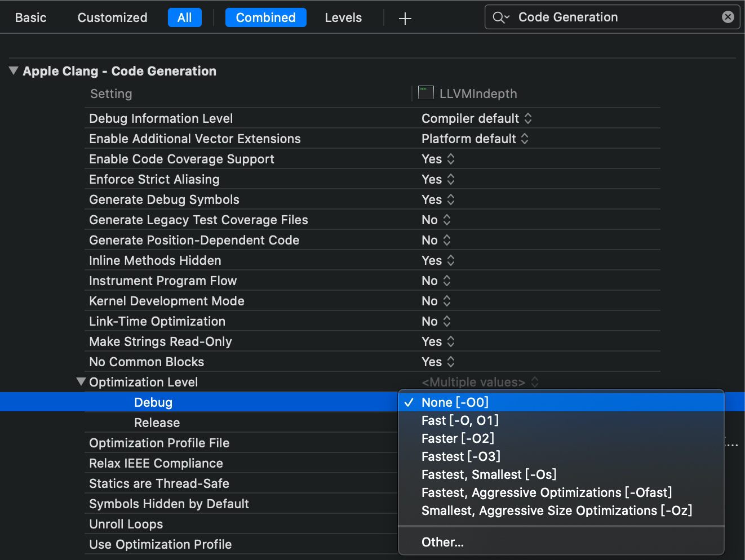
Task: Change Generate Position-Dependent Code value
Action: tap(436, 240)
